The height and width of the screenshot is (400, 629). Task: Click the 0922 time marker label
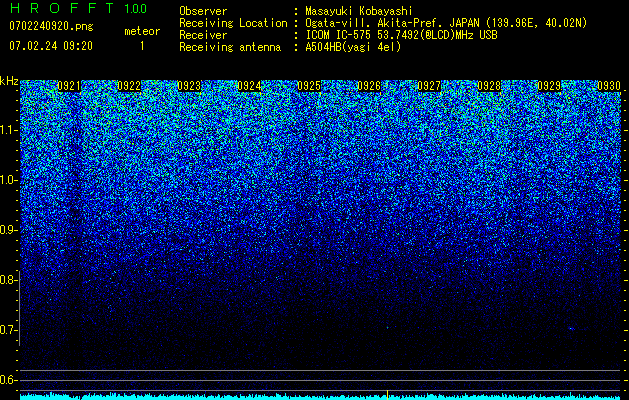click(129, 86)
